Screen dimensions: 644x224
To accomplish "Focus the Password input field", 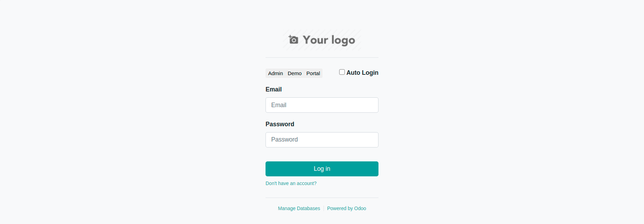I will pyautogui.click(x=322, y=140).
